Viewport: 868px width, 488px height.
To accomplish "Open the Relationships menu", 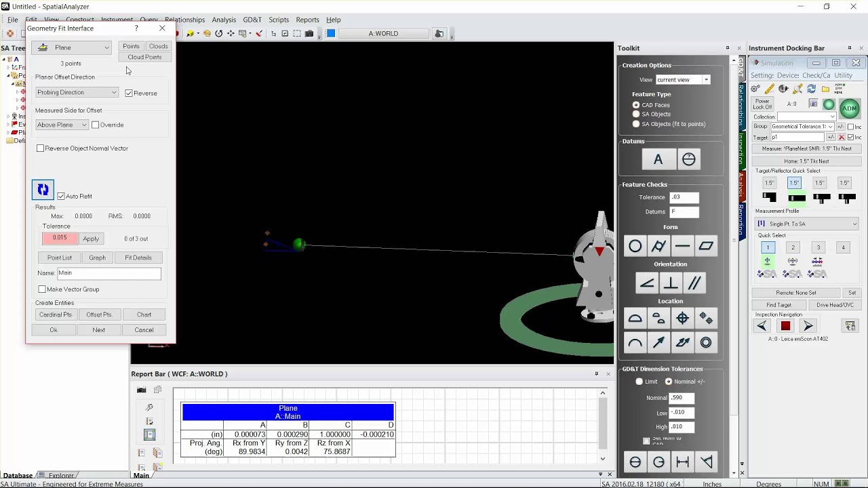I will [x=184, y=20].
